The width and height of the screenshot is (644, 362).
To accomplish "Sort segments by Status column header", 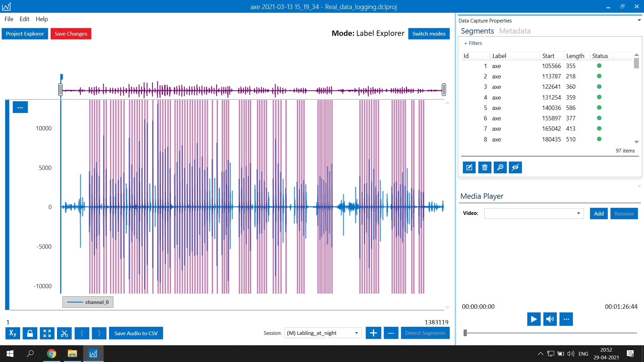I will pos(602,56).
